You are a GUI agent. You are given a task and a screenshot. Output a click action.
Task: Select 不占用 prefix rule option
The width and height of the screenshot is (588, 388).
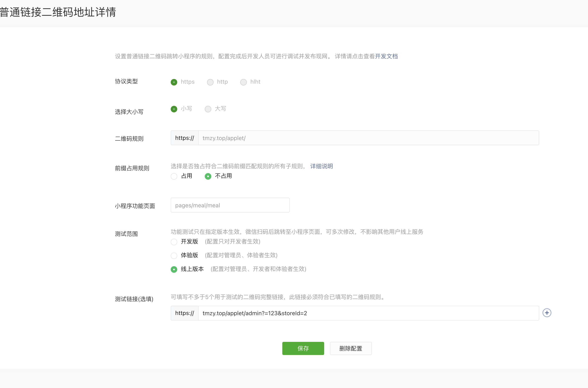pos(208,176)
